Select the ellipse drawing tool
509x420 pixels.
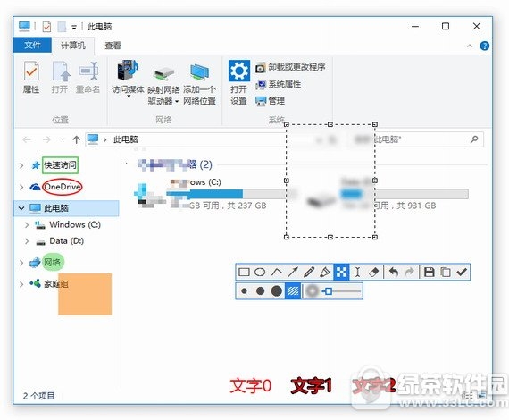coord(260,272)
